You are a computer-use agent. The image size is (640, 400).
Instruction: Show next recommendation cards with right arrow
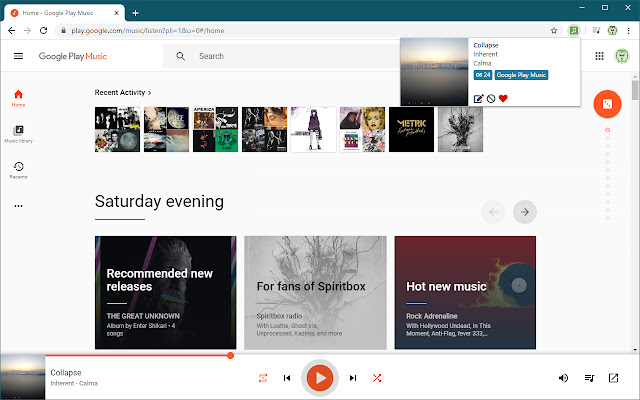click(525, 211)
